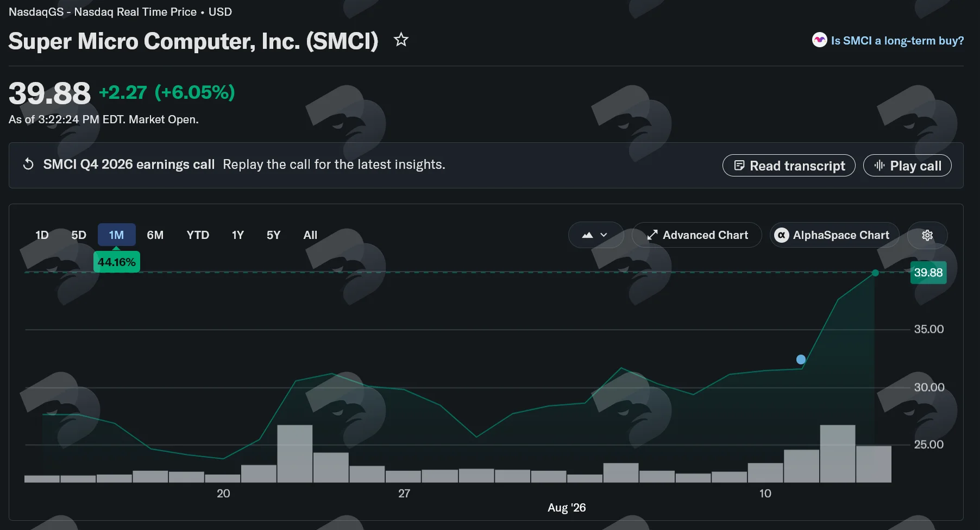Image resolution: width=980 pixels, height=530 pixels.
Task: Click the 25.00 axis label
Action: [929, 445]
